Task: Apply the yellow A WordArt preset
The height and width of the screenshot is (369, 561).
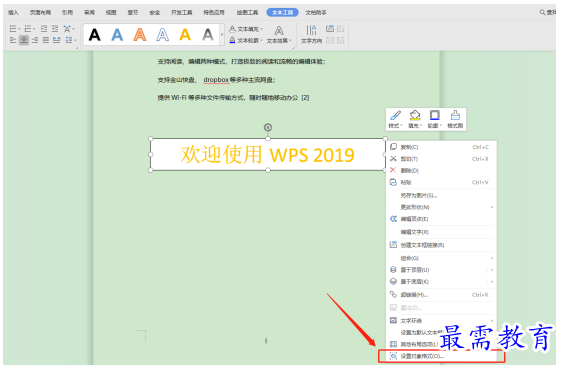Action: 185,35
